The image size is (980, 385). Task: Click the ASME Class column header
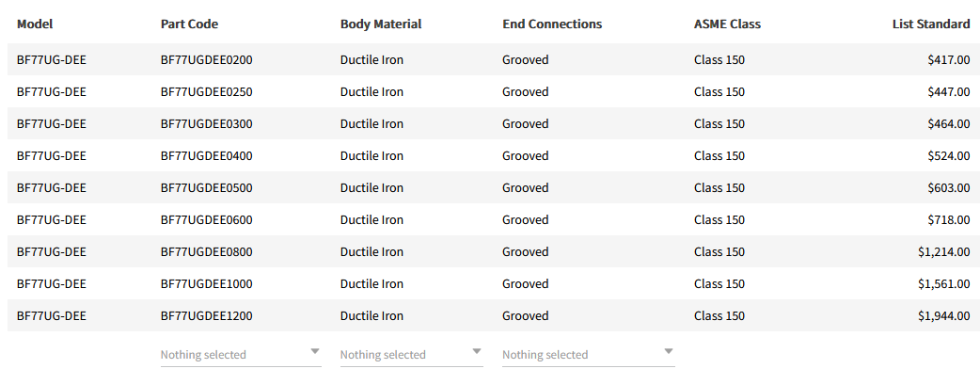click(727, 24)
